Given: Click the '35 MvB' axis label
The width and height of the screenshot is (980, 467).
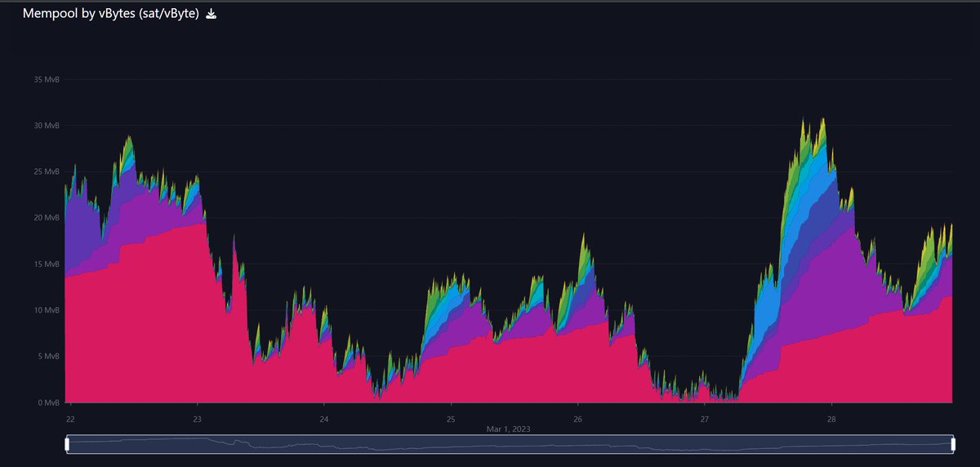Looking at the screenshot, I should pyautogui.click(x=46, y=80).
